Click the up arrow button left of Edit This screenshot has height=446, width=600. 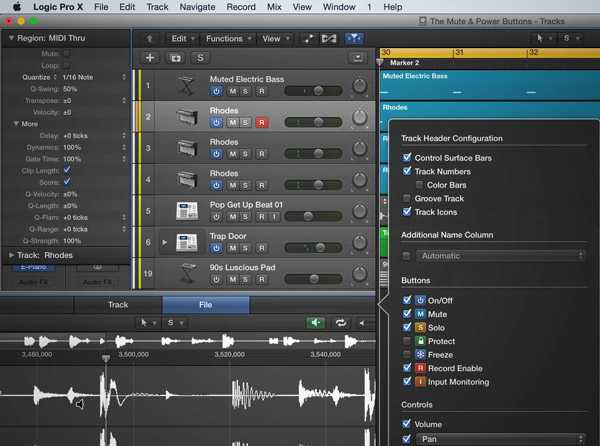[x=150, y=39]
